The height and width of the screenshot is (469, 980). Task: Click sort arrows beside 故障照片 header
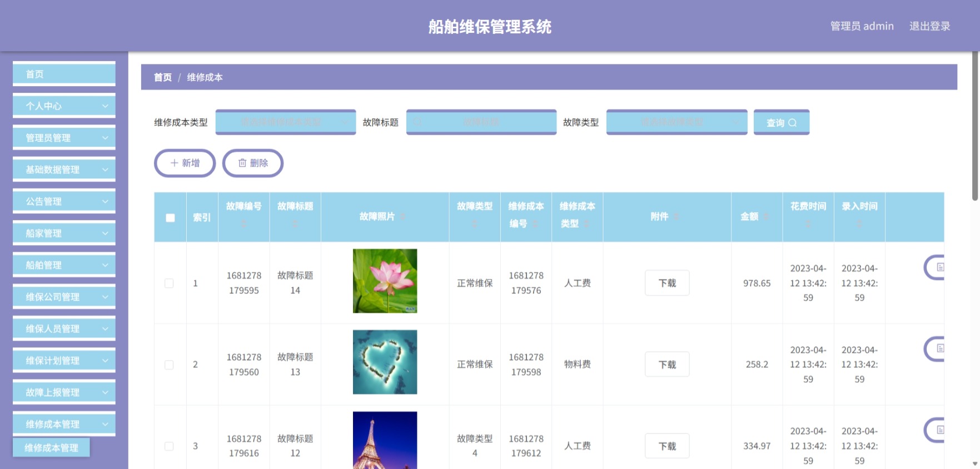[402, 216]
